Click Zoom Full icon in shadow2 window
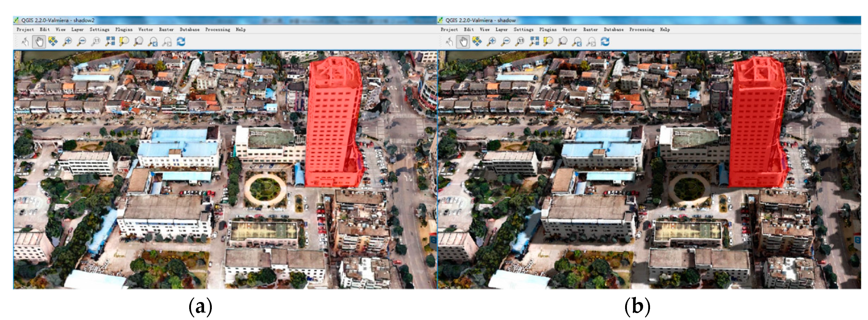This screenshot has width=868, height=320. point(110,42)
